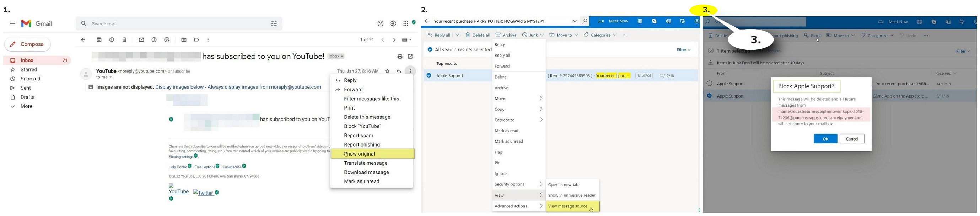Click the Compose button

(x=27, y=44)
